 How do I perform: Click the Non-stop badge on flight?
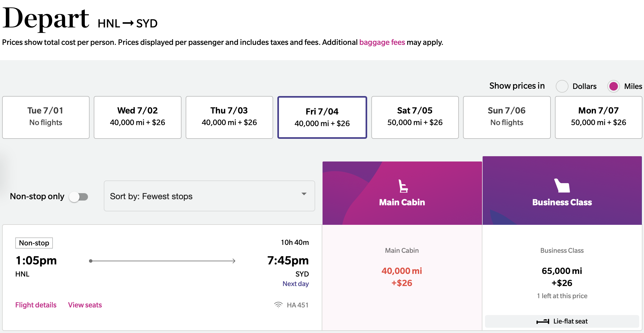[x=34, y=243]
